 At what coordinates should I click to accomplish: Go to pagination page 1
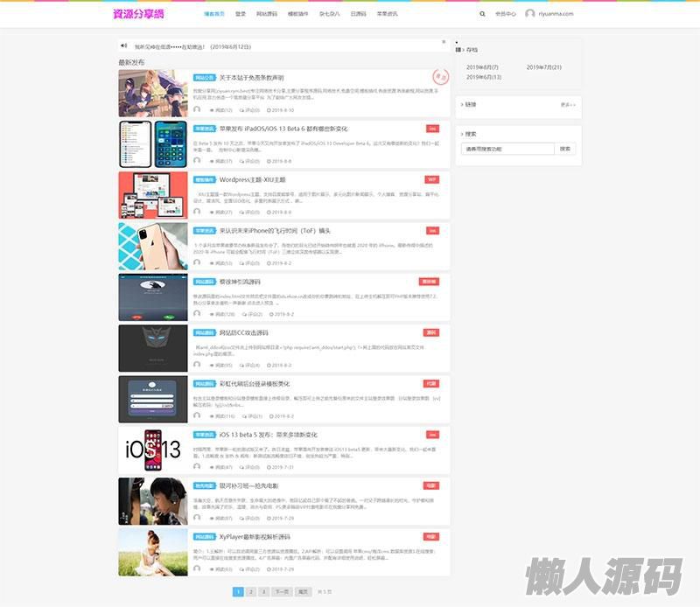coord(238,591)
